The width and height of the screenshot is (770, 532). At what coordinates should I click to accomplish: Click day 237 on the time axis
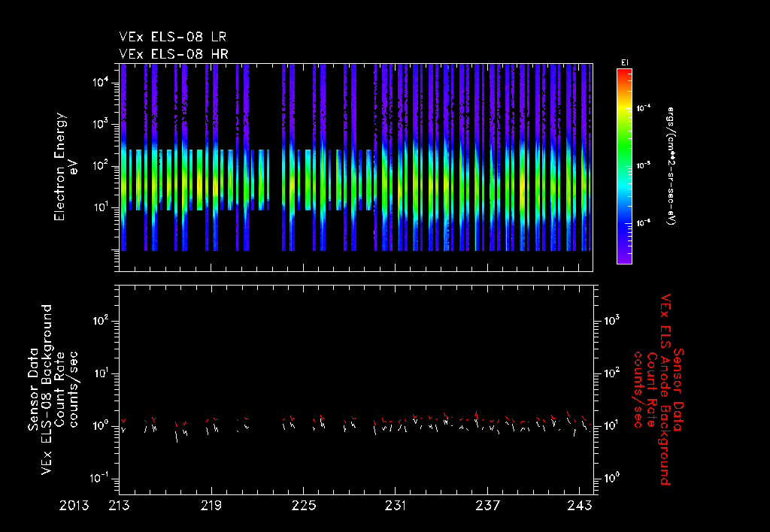click(x=487, y=506)
